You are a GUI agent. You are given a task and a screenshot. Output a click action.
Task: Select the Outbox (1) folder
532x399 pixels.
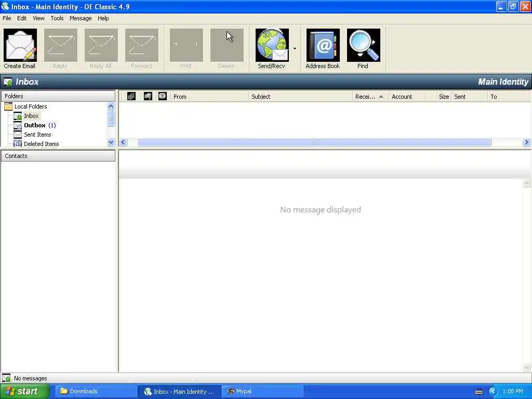click(39, 125)
